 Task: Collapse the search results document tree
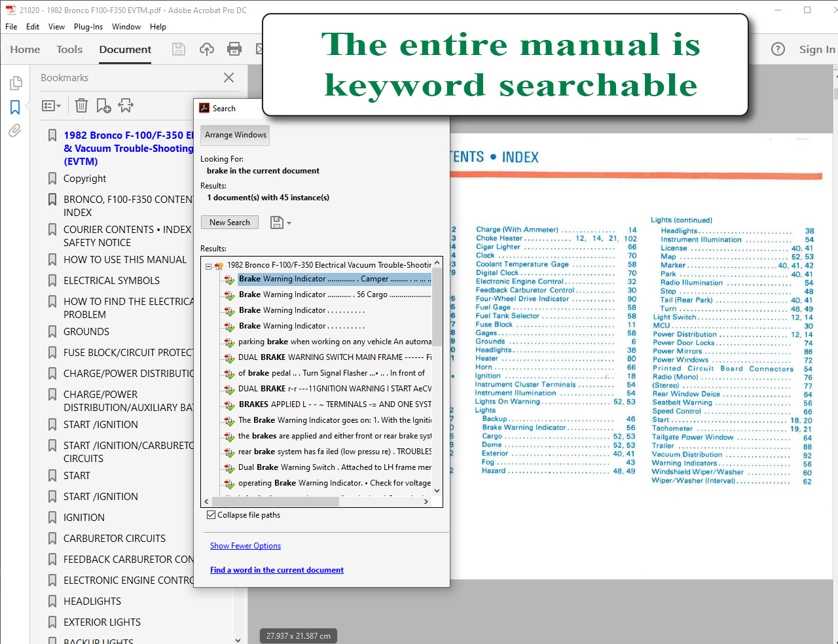(x=208, y=266)
